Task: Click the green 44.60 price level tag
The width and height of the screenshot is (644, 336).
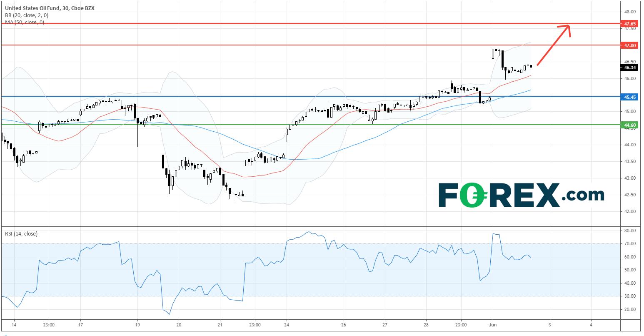Action: [x=629, y=125]
